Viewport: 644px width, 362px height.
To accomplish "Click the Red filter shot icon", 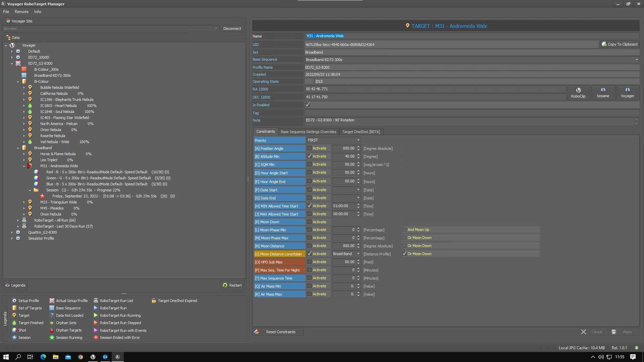I will click(x=36, y=172).
